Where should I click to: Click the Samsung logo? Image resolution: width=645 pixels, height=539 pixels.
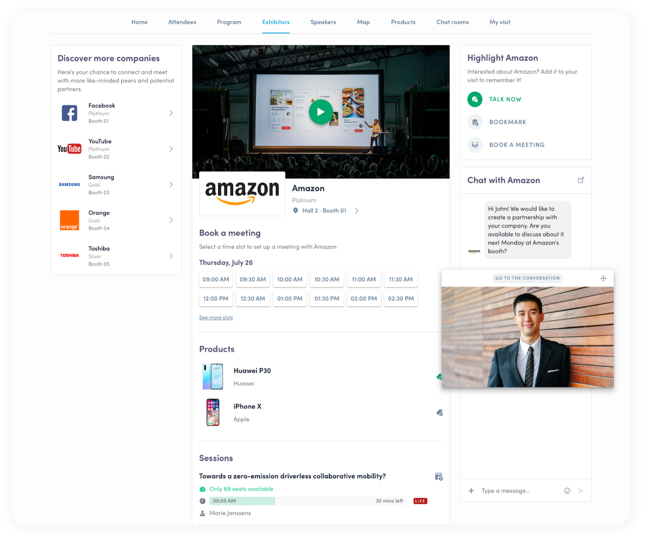coord(70,184)
